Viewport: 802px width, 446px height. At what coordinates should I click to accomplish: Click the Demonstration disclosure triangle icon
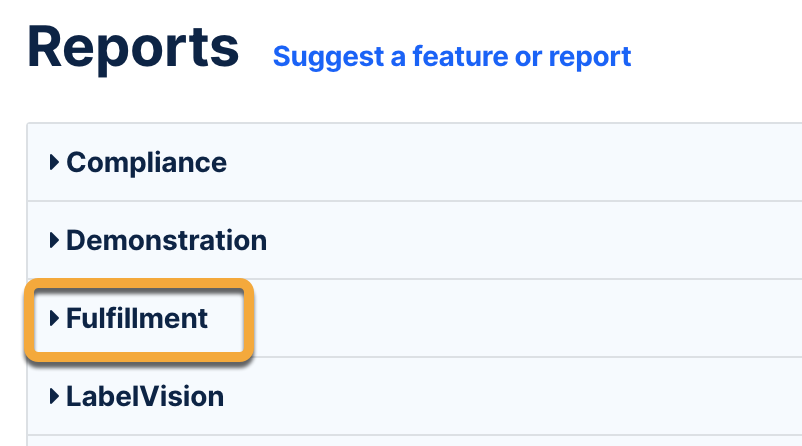coord(55,241)
